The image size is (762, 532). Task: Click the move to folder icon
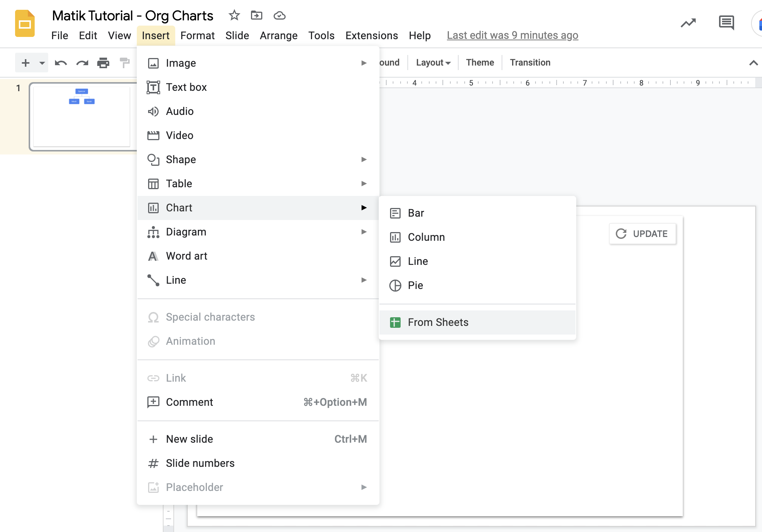point(257,15)
